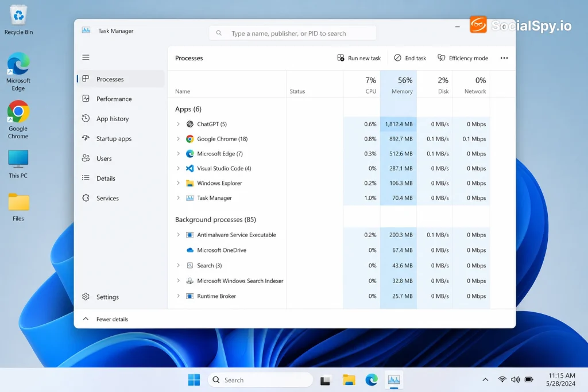588x392 pixels.
Task: Sort by Disk column header
Action: point(435,85)
